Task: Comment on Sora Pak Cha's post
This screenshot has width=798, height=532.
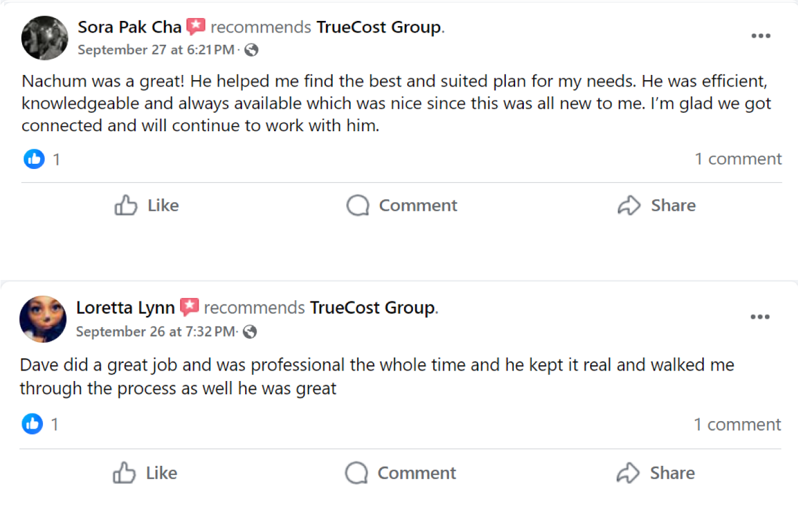Action: click(402, 206)
